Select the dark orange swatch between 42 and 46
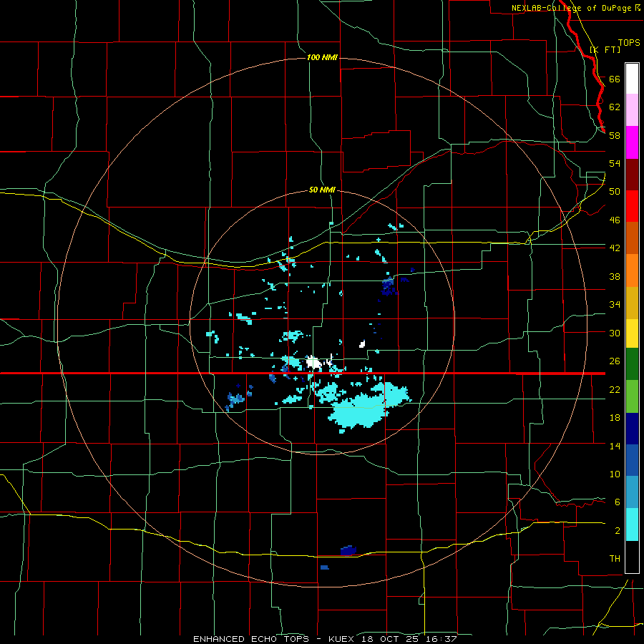This screenshot has height=644, width=644. coord(632,238)
